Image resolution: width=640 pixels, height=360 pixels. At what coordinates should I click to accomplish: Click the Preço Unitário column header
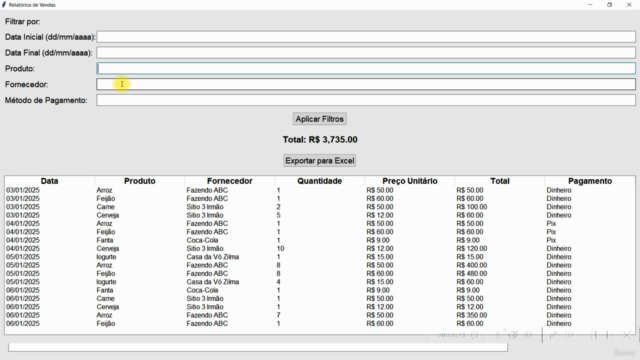[410, 181]
